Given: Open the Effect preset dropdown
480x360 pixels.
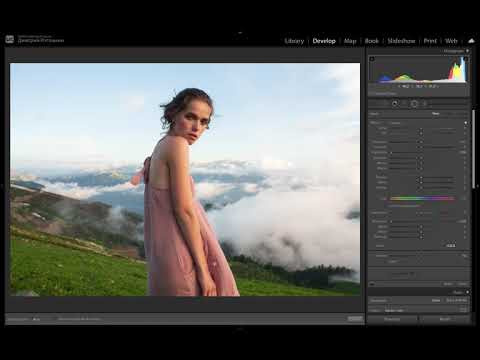Looking at the screenshot, I should 397,123.
